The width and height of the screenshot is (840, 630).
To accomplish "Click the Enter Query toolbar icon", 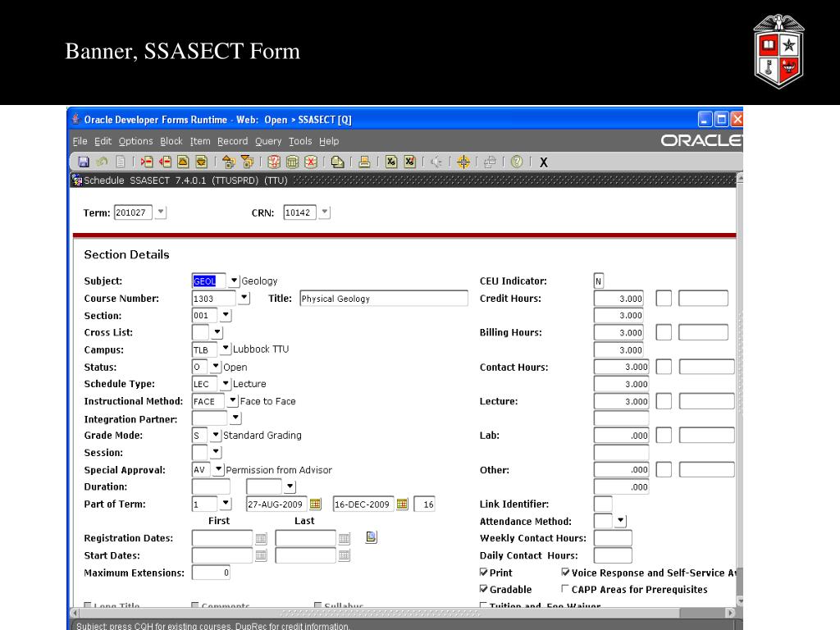I will 274,162.
